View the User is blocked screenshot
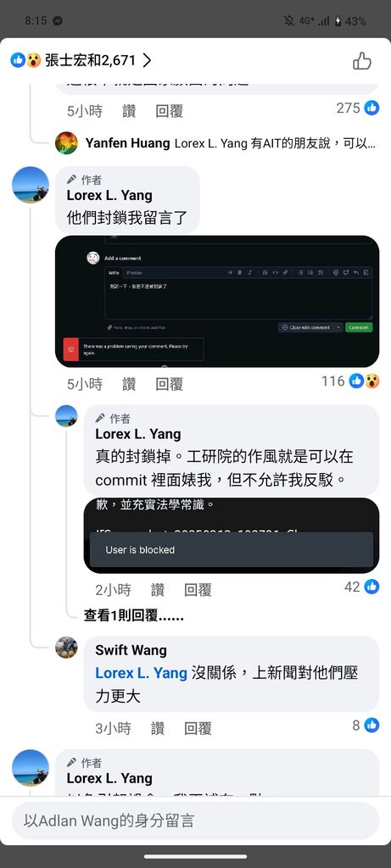 [x=232, y=536]
